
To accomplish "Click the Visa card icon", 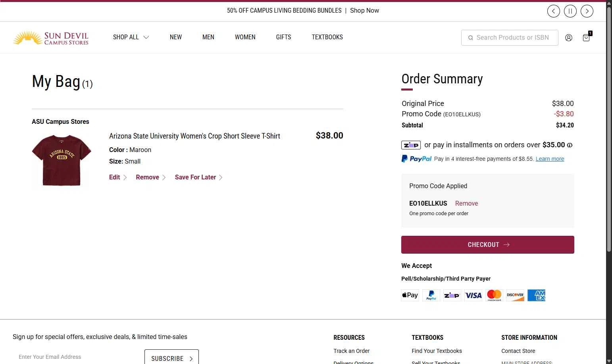I will (x=473, y=295).
